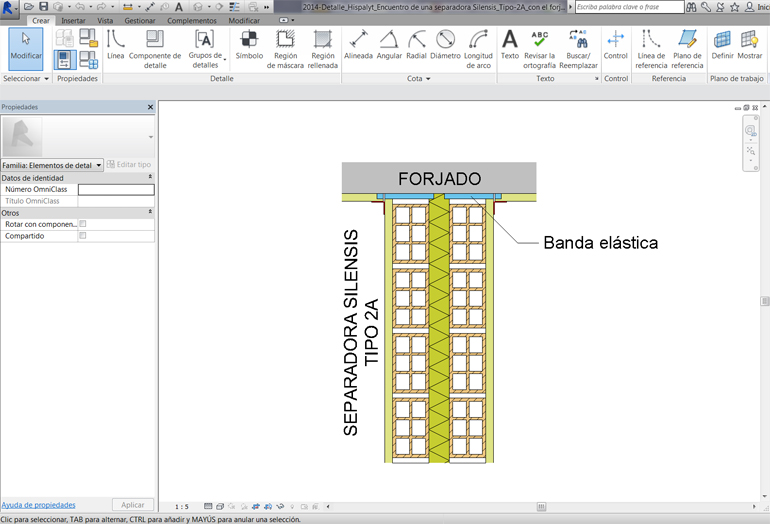This screenshot has height=524, width=770.
Task: Activate the Región rellenada tool
Action: pyautogui.click(x=323, y=47)
